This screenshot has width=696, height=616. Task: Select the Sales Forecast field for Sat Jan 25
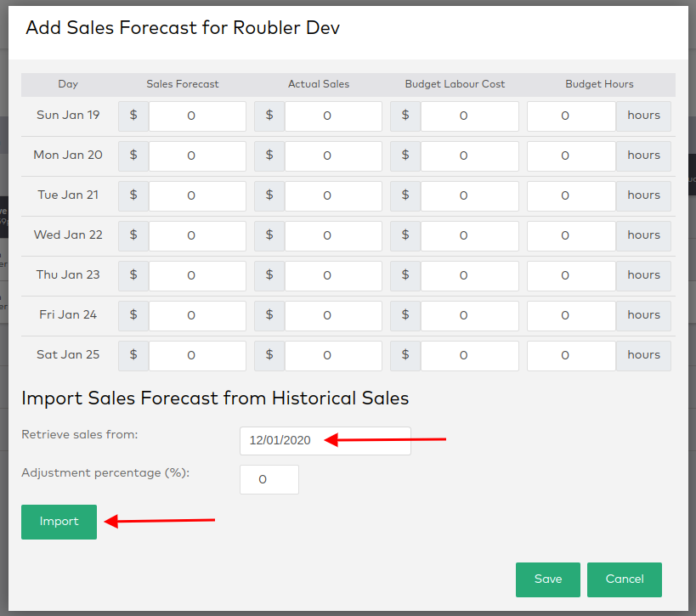point(197,355)
